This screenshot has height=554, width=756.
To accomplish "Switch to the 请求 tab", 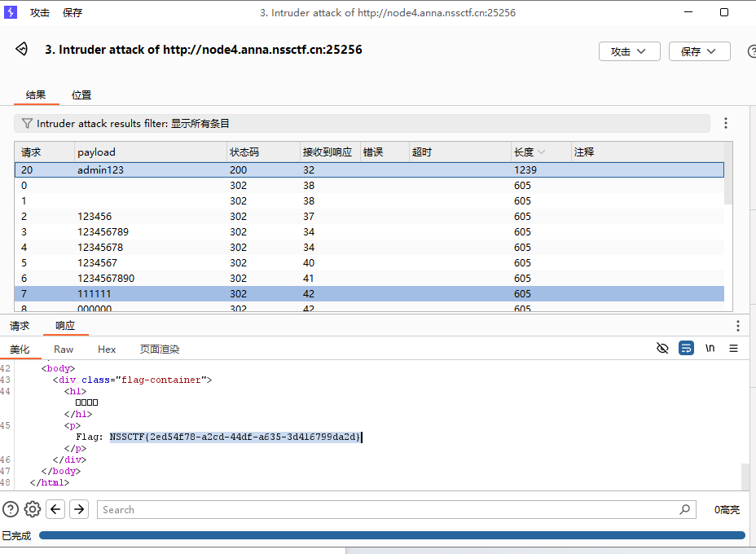I will coord(20,326).
